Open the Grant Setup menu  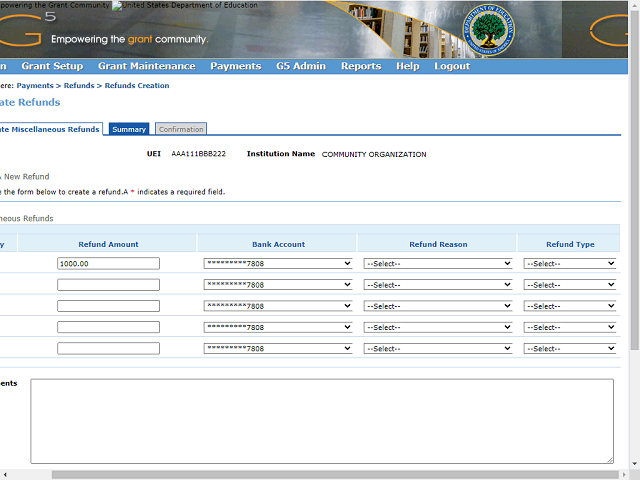52,66
